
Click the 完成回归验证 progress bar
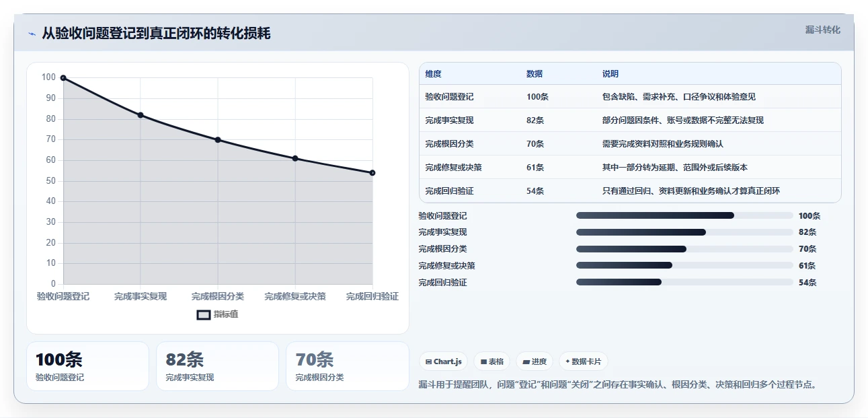684,283
